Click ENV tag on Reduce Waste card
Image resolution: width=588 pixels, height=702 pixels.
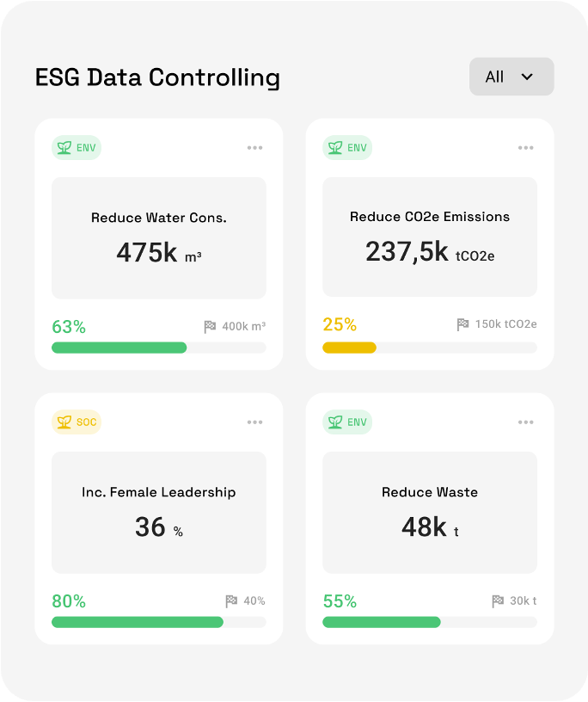(x=347, y=422)
